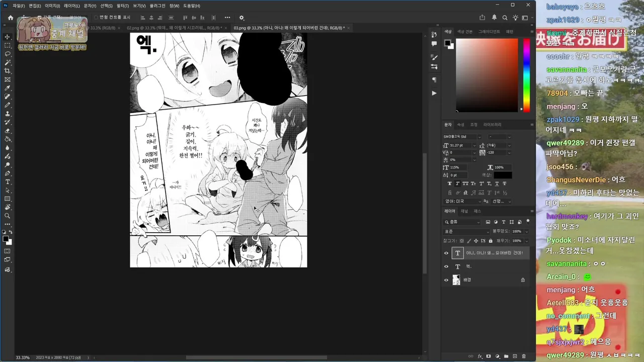Screen dimensions: 644x362
Task: Open the 파일(F) menu
Action: click(19, 6)
